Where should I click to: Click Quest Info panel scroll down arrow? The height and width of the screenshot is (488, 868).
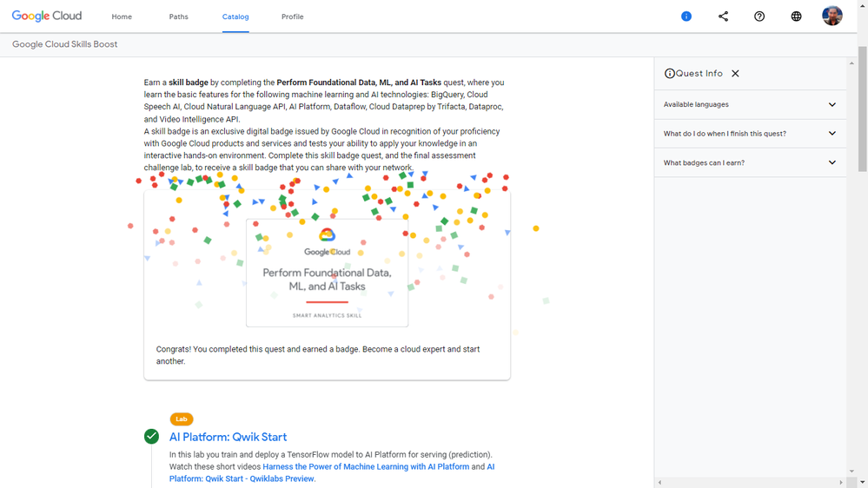(851, 471)
